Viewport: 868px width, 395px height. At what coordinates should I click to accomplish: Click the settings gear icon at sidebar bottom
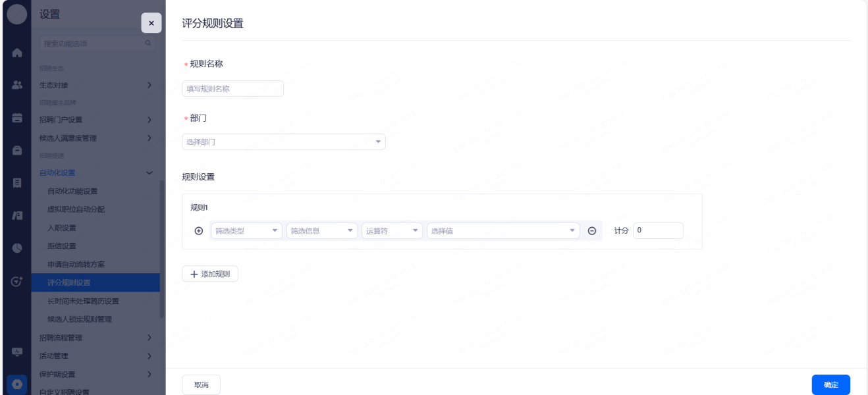(17, 384)
